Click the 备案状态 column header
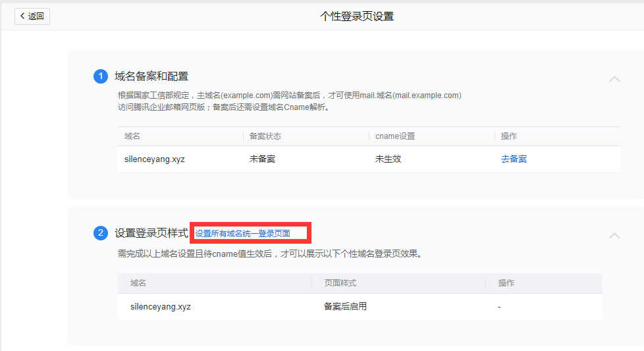This screenshot has width=644, height=351. coord(265,136)
